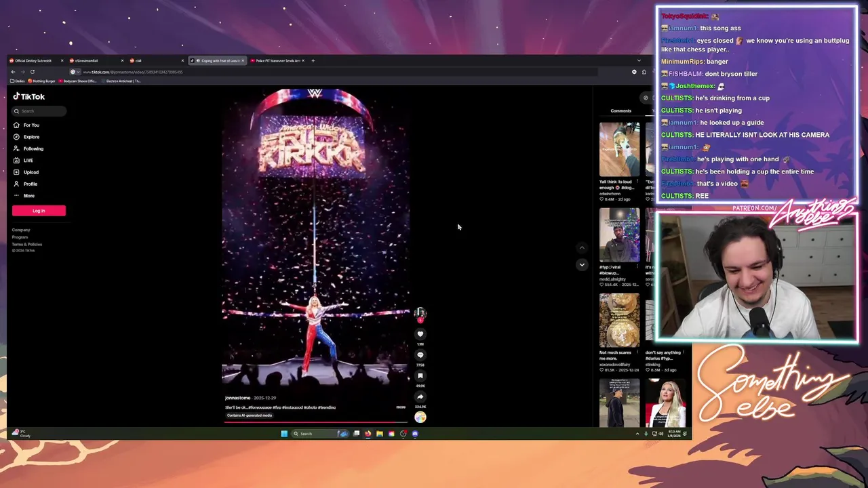Open the site info dropdown beside URL

pyautogui.click(x=74, y=72)
